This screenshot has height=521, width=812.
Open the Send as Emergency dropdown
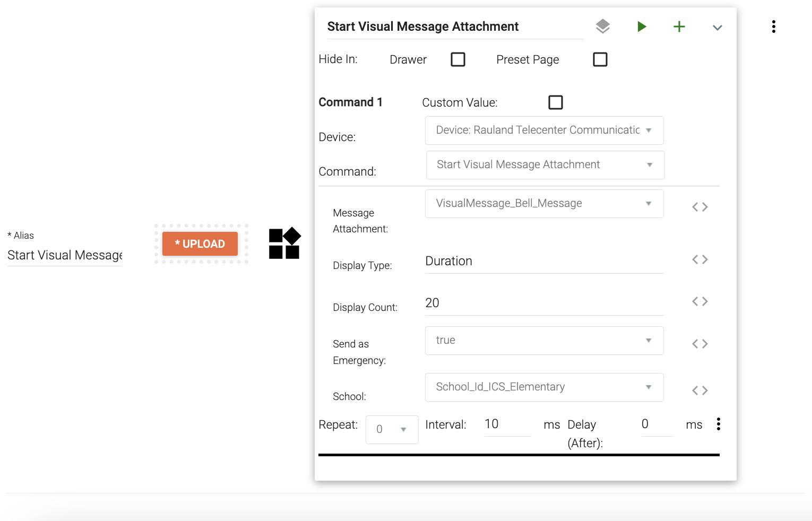(x=545, y=341)
